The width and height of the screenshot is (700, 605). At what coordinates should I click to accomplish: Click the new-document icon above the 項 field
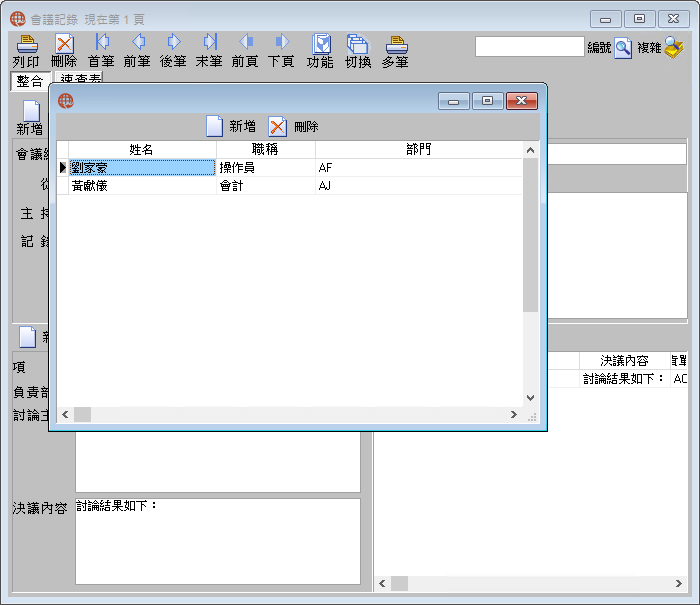tap(27, 337)
